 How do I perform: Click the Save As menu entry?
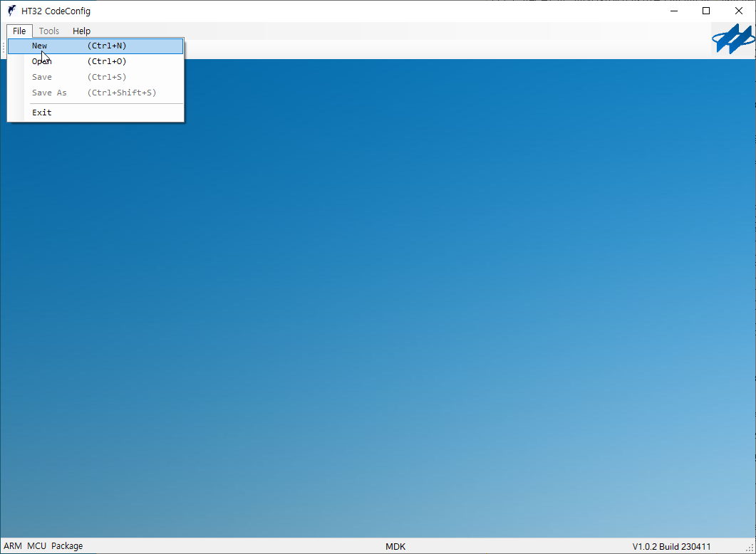pos(95,93)
